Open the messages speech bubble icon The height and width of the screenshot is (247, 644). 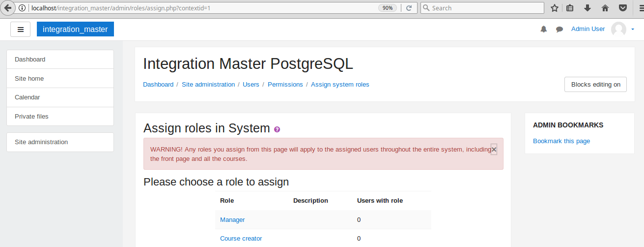point(559,29)
